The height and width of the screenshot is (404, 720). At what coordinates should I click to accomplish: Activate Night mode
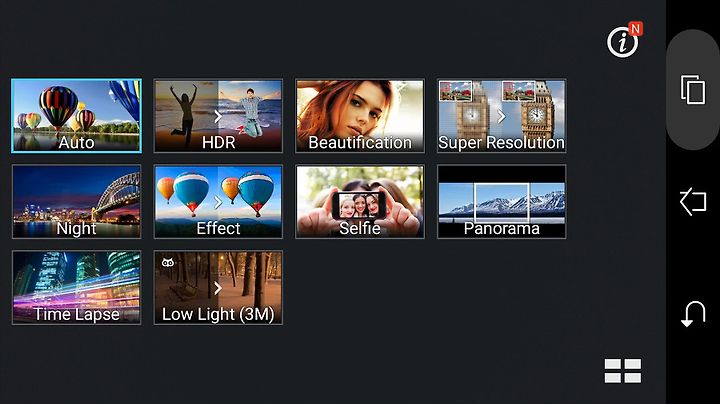77,202
